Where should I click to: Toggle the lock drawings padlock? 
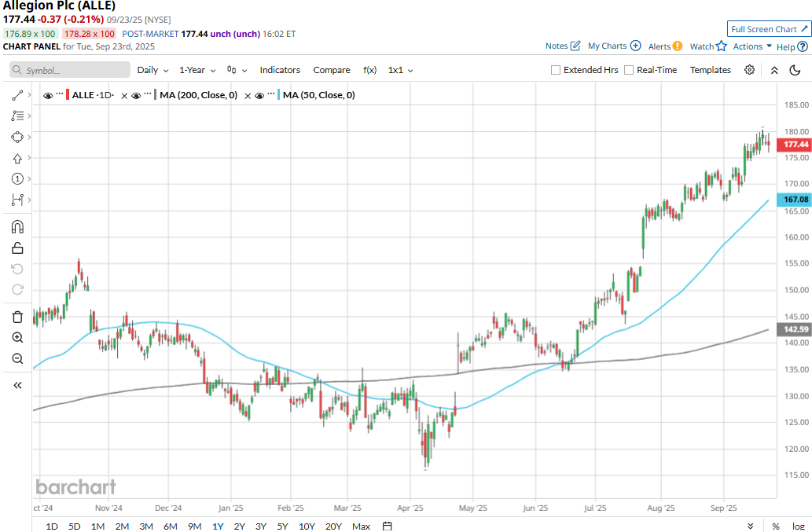click(x=17, y=248)
